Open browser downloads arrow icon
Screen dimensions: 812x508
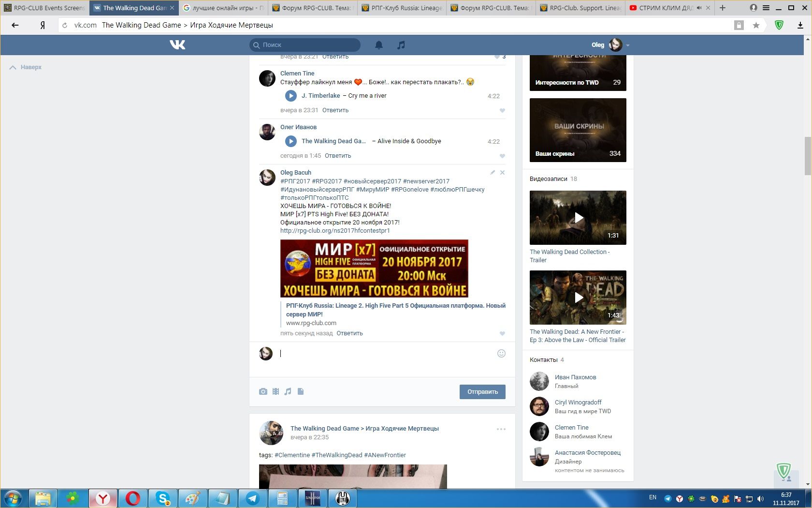800,25
